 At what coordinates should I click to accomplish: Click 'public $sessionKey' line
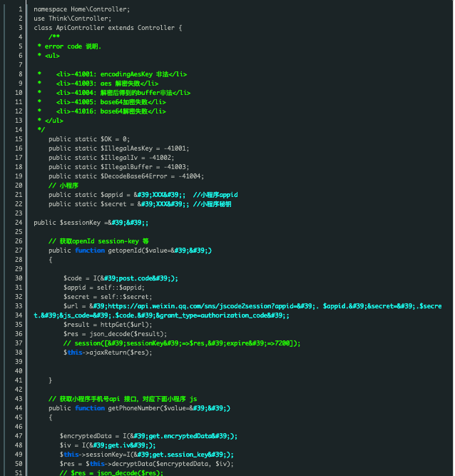point(91,223)
